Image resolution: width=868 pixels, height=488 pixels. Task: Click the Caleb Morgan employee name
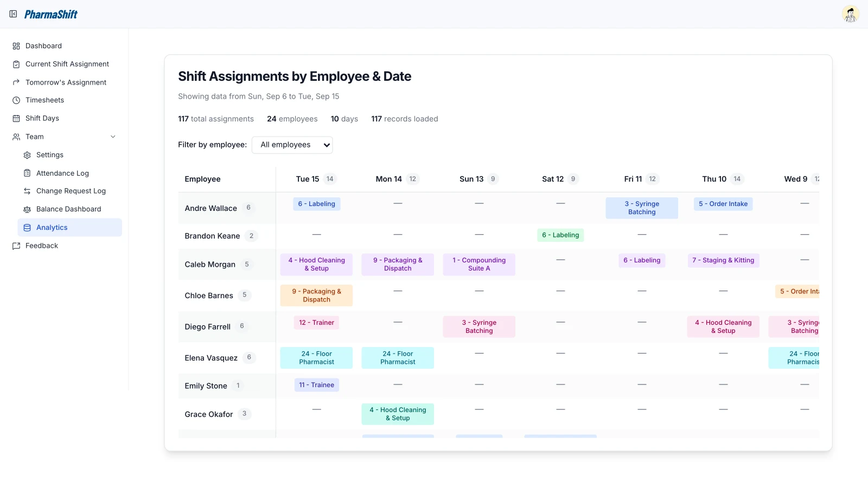[210, 265]
